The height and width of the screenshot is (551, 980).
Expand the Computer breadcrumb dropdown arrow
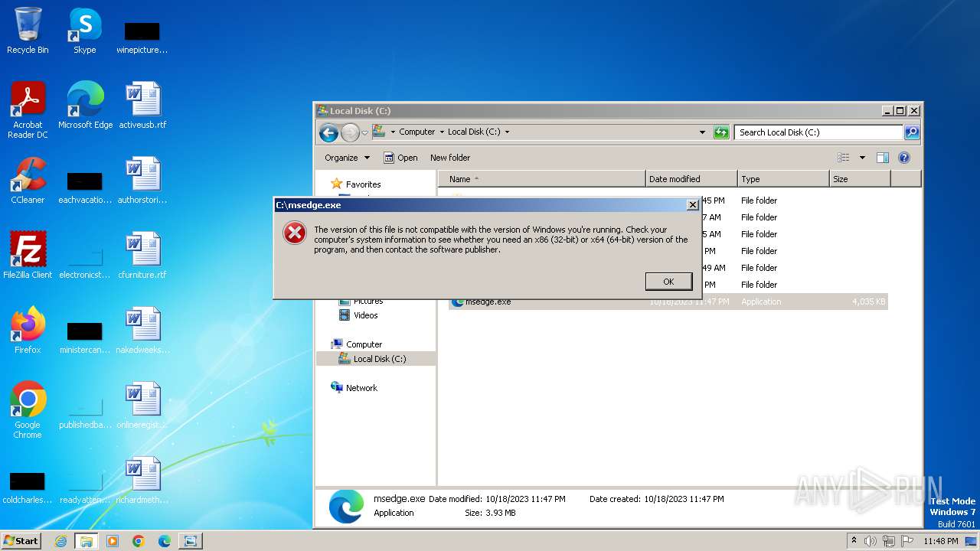[442, 132]
